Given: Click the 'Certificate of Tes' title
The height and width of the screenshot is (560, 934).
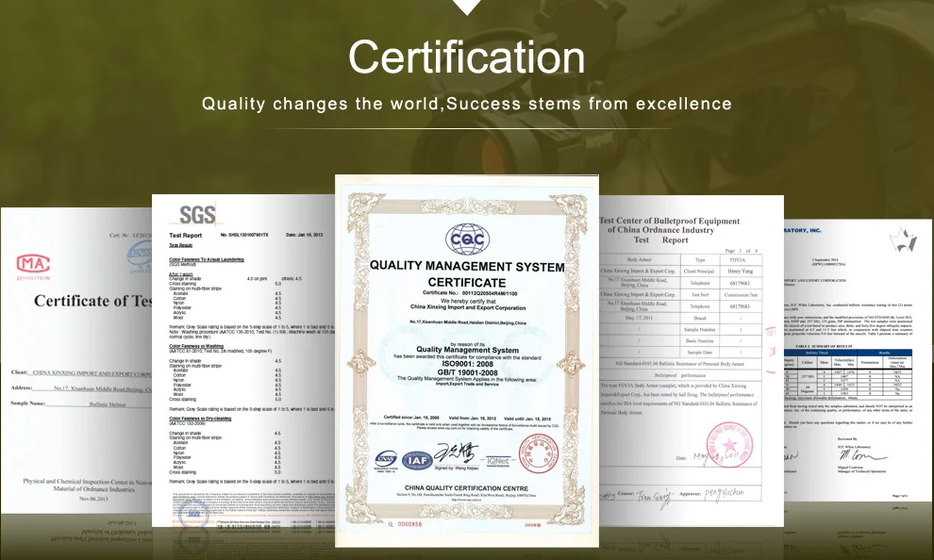Looking at the screenshot, I should click(92, 301).
